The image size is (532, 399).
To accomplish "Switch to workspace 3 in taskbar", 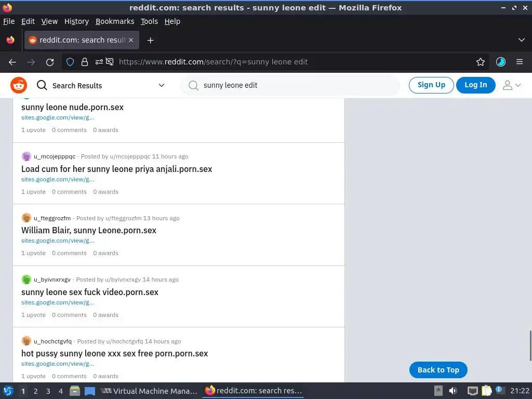I will pos(48,391).
